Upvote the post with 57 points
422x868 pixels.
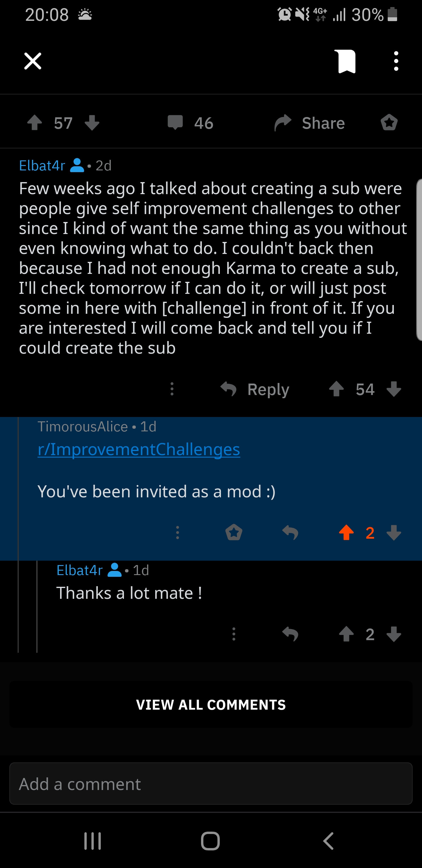[35, 123]
